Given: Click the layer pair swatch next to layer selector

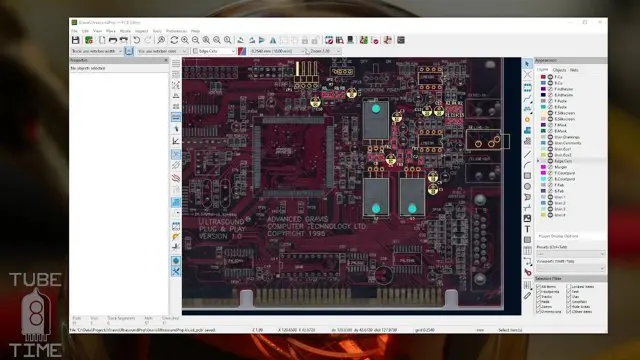Looking at the screenshot, I should tap(242, 51).
